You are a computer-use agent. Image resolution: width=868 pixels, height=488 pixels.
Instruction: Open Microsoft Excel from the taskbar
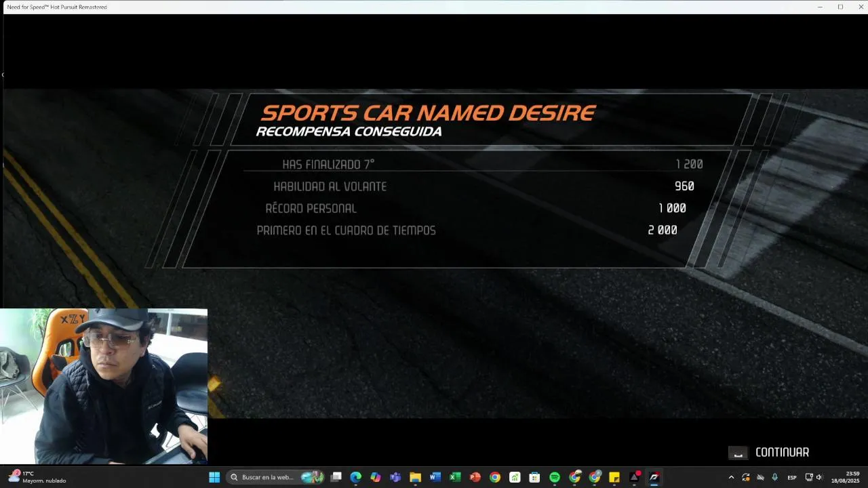[x=455, y=477]
